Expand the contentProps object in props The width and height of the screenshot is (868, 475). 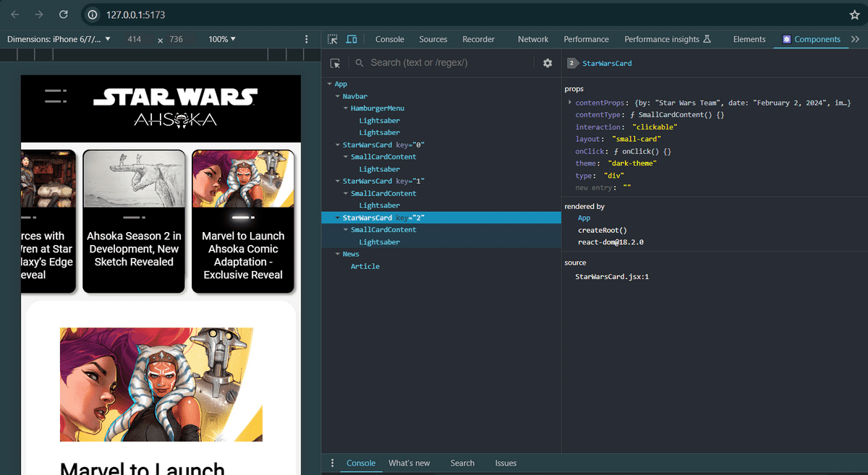coord(570,103)
